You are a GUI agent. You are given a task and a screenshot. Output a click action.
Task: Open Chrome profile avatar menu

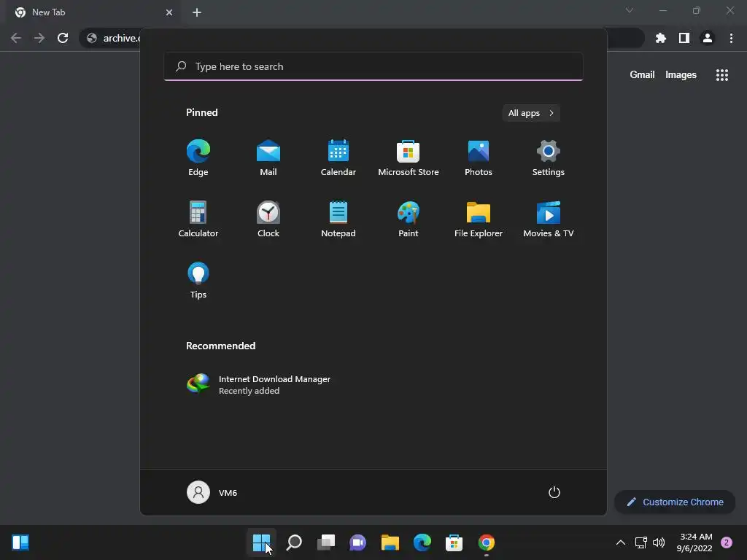tap(708, 38)
